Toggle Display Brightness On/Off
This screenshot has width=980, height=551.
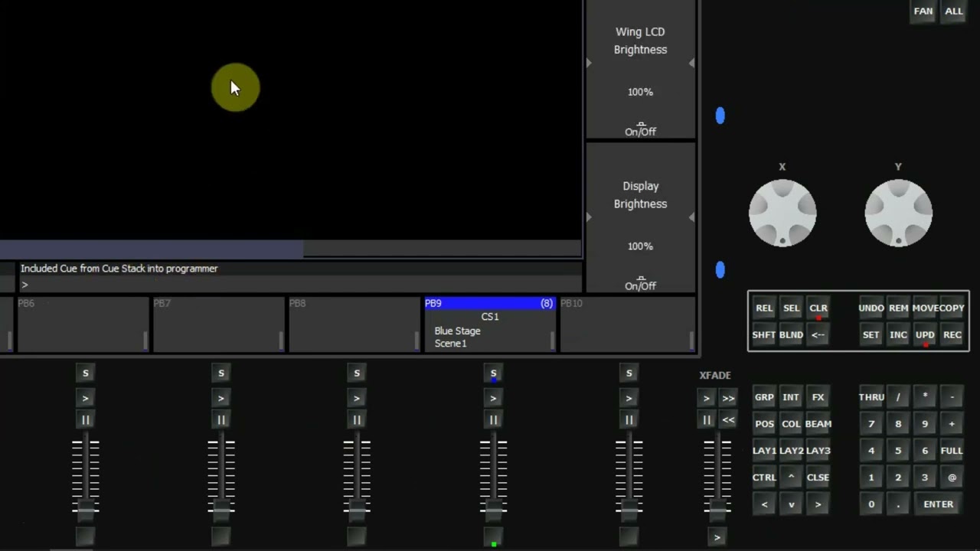click(x=640, y=285)
